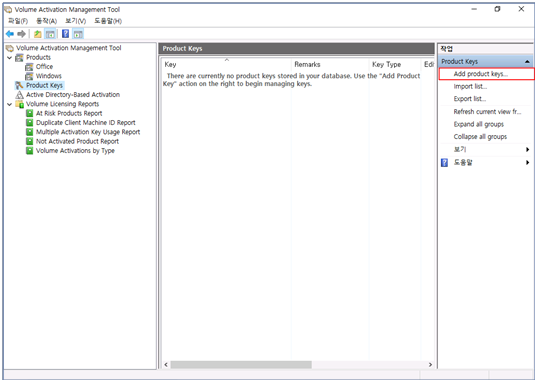The width and height of the screenshot is (538, 383).
Task: Click the scroll left arrow
Action: pyautogui.click(x=166, y=364)
